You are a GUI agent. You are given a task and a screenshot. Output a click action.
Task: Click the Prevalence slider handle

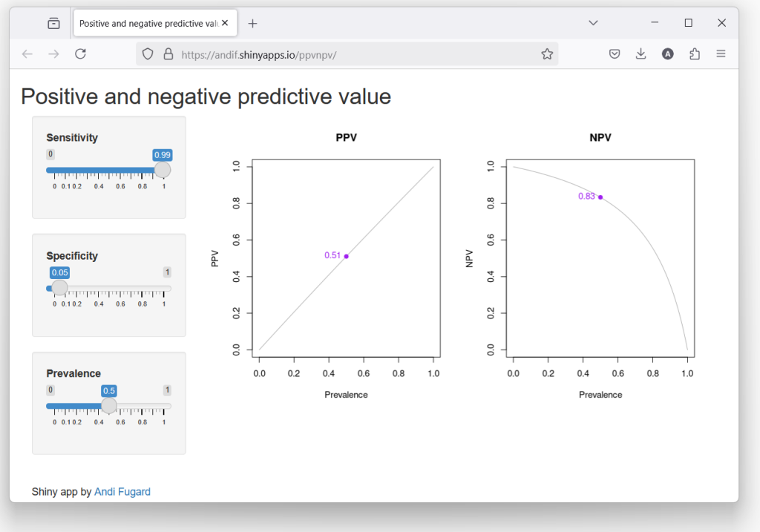[109, 406]
